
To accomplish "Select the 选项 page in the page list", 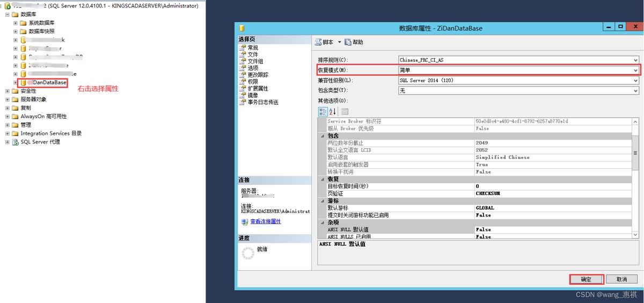I will pos(253,68).
